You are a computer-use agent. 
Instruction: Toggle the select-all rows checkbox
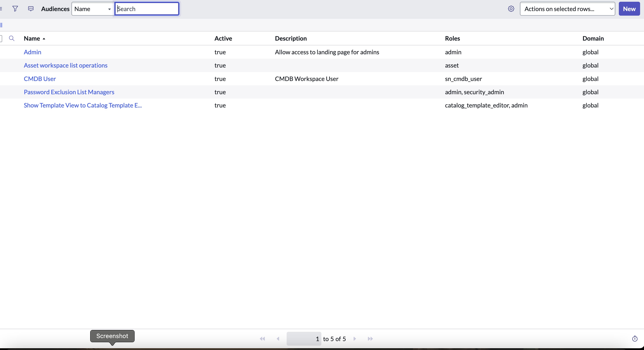tap(1, 38)
